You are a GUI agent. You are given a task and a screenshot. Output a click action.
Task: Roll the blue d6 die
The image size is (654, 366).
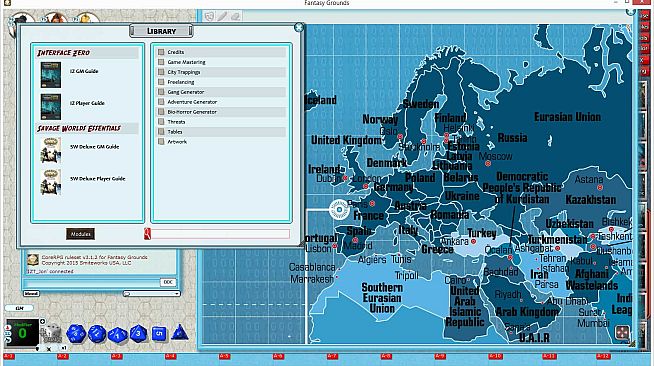point(159,333)
